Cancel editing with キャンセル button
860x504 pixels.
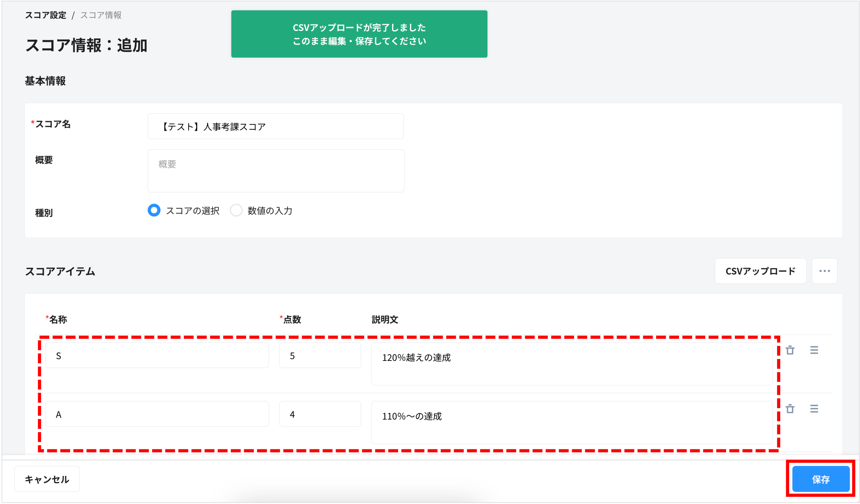coord(46,479)
